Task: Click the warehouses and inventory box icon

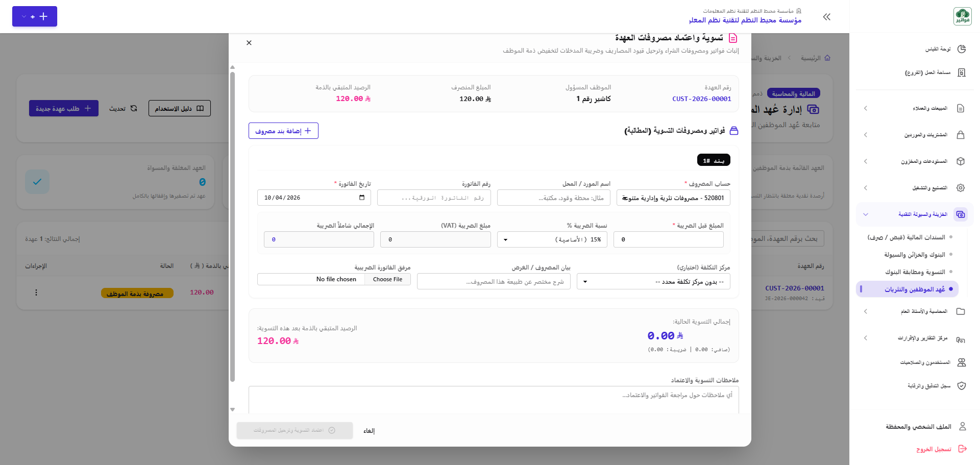Action: click(961, 161)
